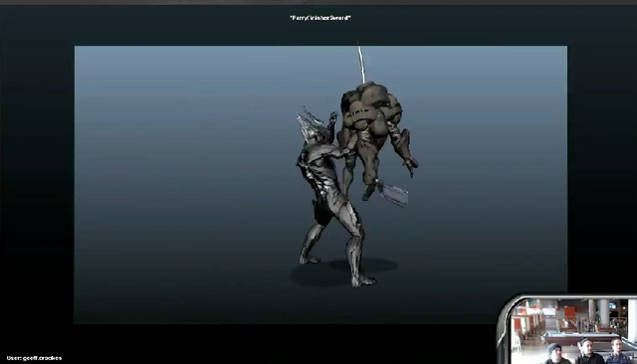Click the pool table in the webcam feed
Screen dimensions: 637x364
[x=579, y=338]
